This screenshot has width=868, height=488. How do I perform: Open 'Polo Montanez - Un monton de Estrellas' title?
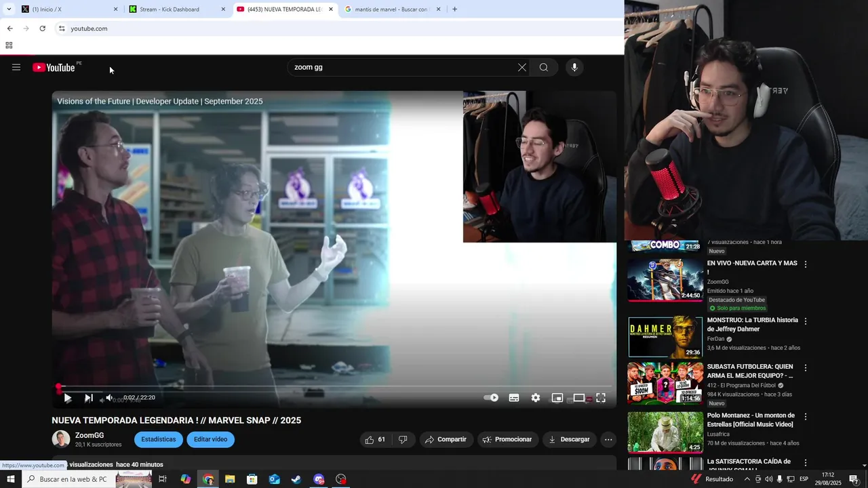pos(751,420)
